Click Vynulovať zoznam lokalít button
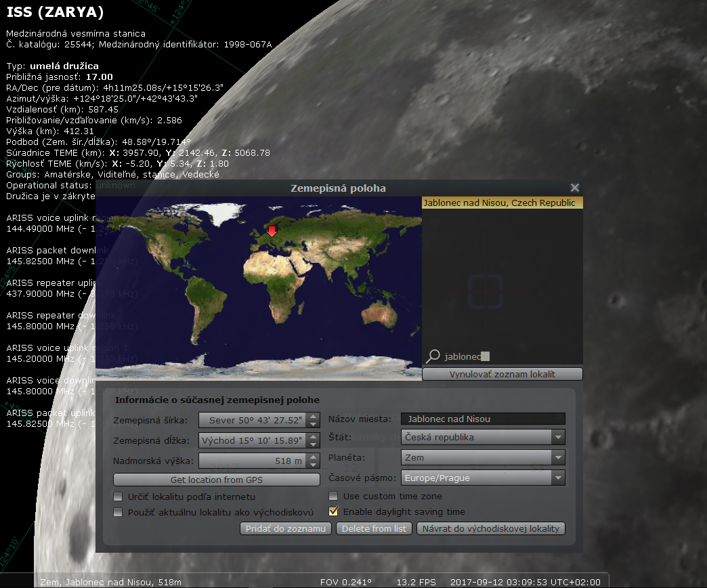This screenshot has height=588, width=707. [x=502, y=374]
